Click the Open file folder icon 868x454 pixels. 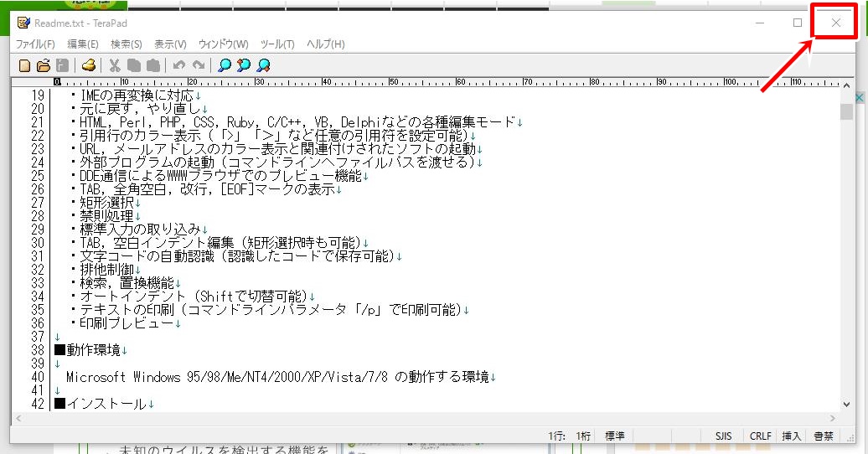coord(44,65)
